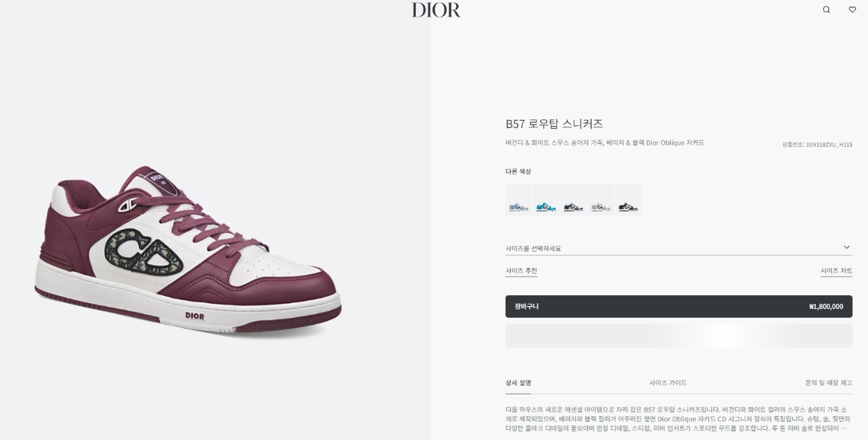Switch to the 사이즈 가이드 tab
868x440 pixels.
[x=668, y=383]
